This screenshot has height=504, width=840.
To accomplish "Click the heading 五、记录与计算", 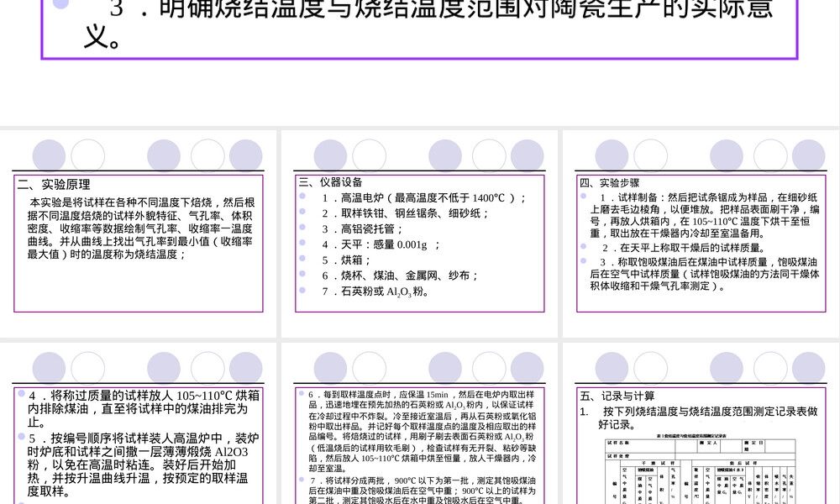I will point(617,396).
